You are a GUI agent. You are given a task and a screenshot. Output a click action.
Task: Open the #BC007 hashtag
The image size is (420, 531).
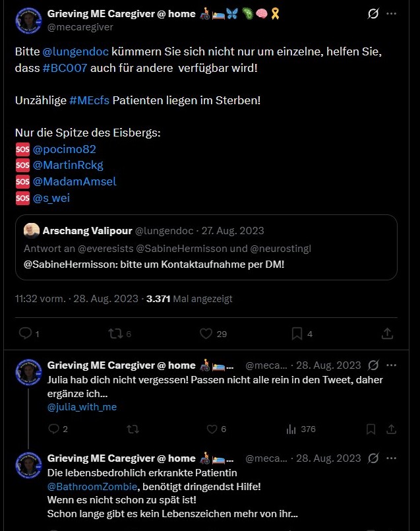[x=65, y=67]
